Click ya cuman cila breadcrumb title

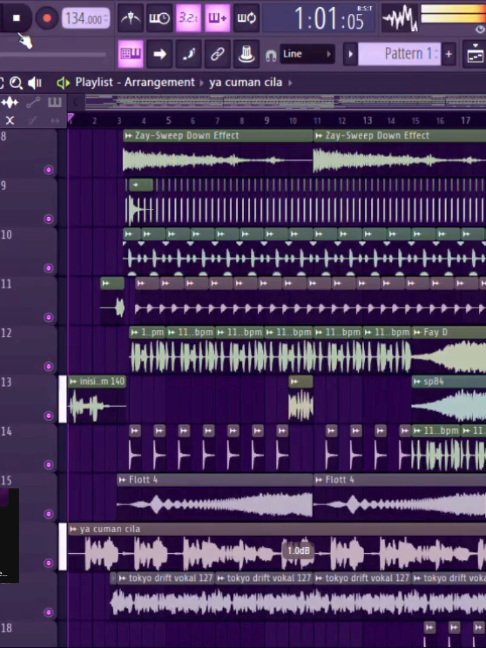(245, 82)
